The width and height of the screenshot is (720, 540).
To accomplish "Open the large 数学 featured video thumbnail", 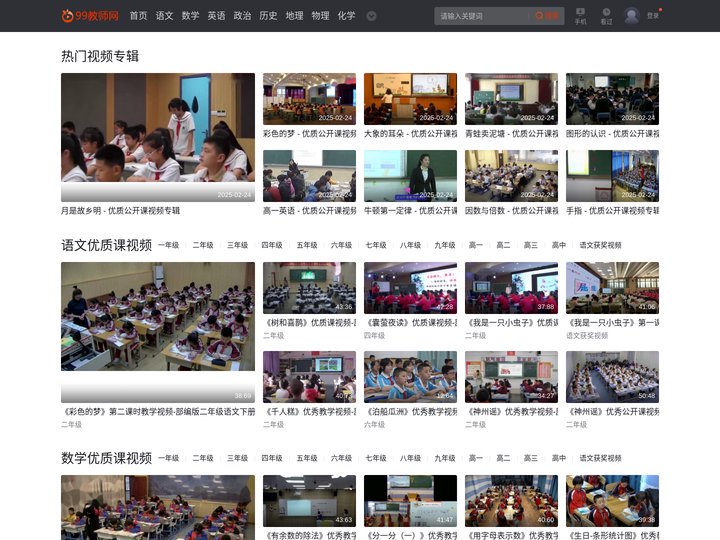I will pyautogui.click(x=158, y=507).
